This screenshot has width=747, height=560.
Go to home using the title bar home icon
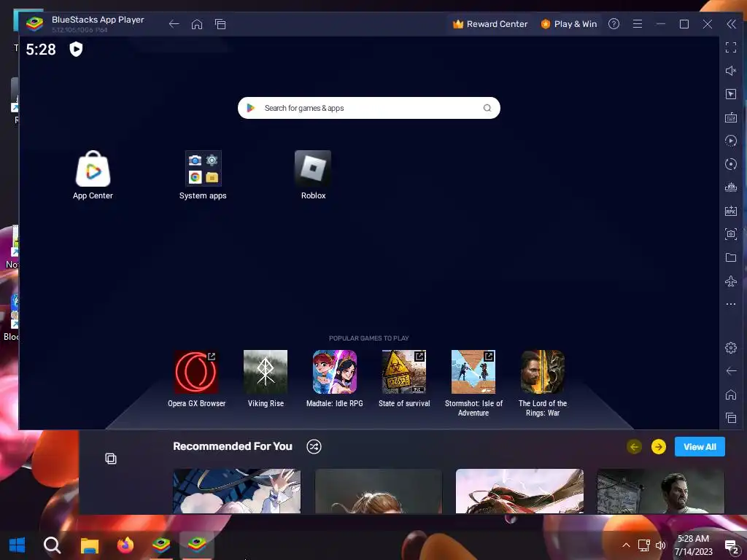pos(197,24)
